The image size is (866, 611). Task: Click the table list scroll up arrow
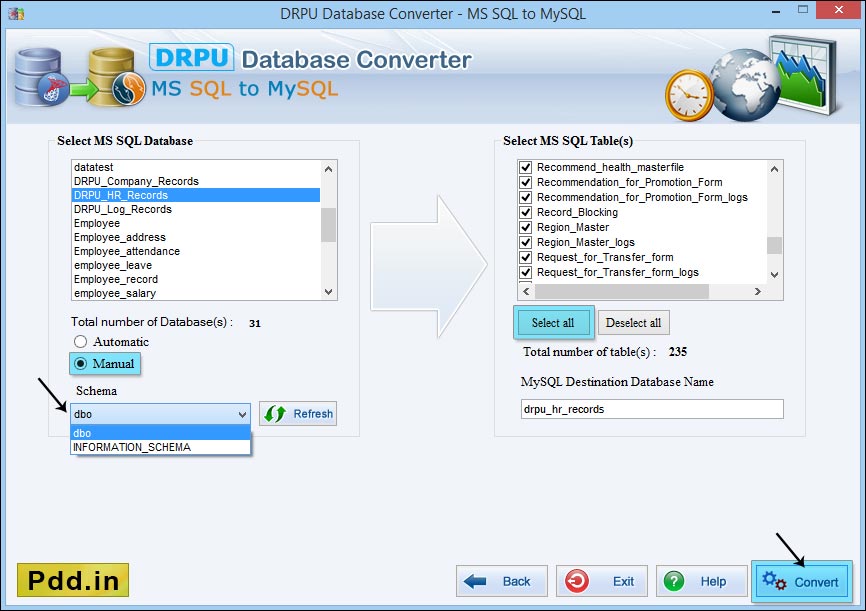click(x=774, y=168)
